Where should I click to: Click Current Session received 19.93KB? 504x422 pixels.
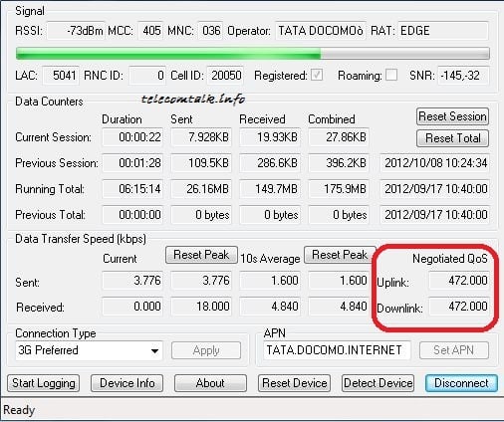(x=270, y=137)
